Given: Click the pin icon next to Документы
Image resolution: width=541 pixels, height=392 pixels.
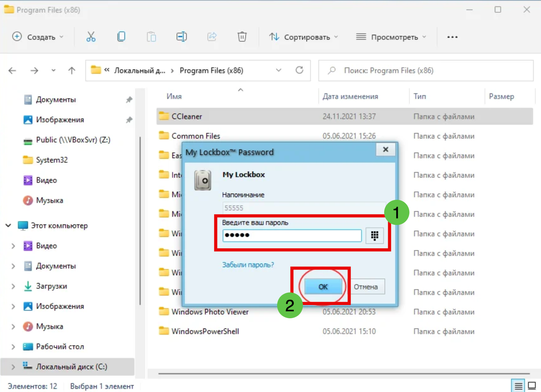Looking at the screenshot, I should pyautogui.click(x=129, y=99).
